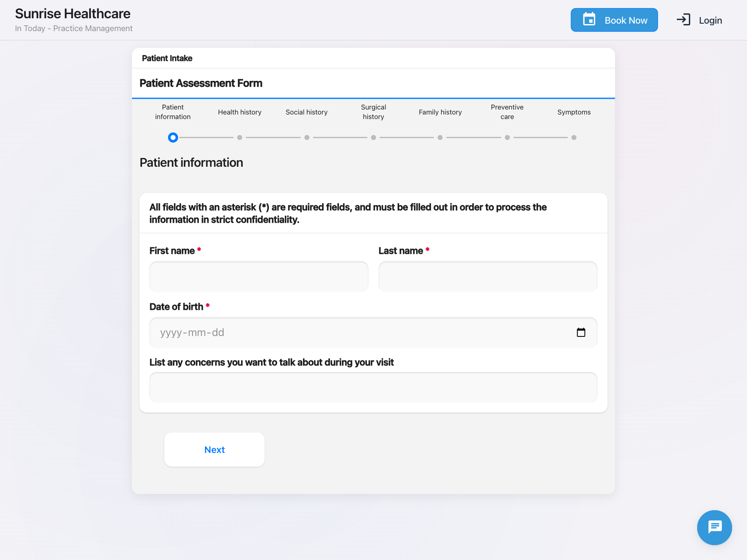Viewport: 747px width, 560px height.
Task: Click the 'List any concerns' label
Action: (271, 362)
